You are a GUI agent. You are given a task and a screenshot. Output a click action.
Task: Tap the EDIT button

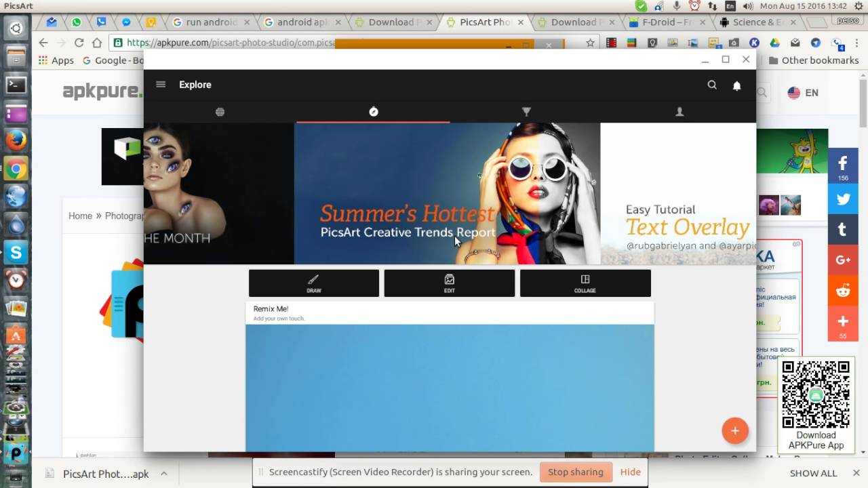(450, 283)
